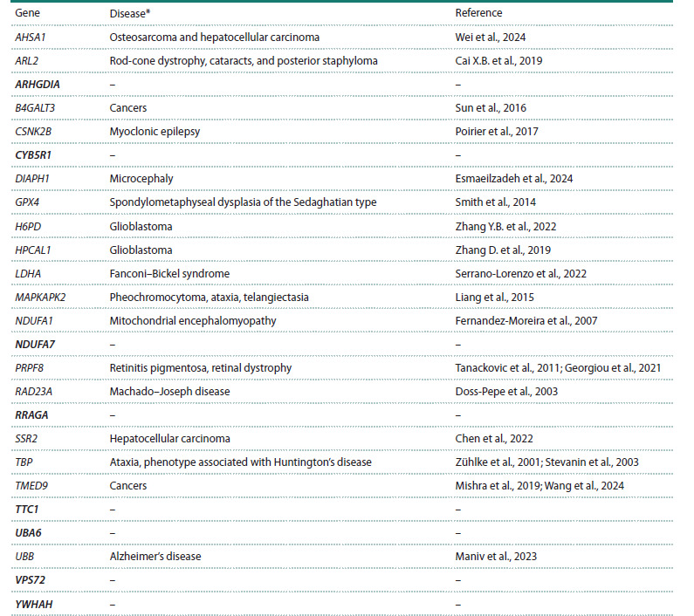Select the gene name H6PD
The width and height of the screenshot is (694, 616).
(28, 227)
